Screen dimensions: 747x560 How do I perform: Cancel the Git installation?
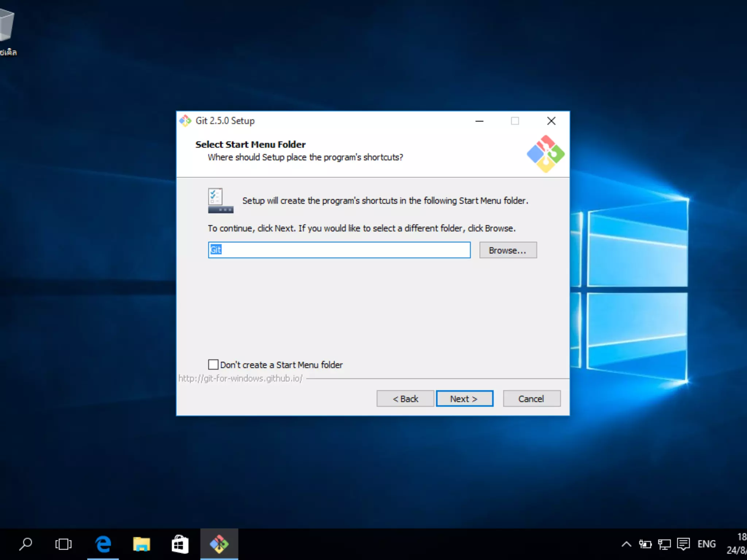point(531,398)
